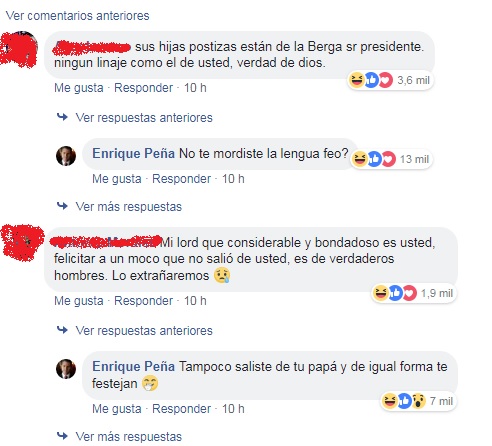The height and width of the screenshot is (446, 492).
Task: Click Responder under 'Tampoco saliste de tu papá' reply
Action: pos(181,409)
